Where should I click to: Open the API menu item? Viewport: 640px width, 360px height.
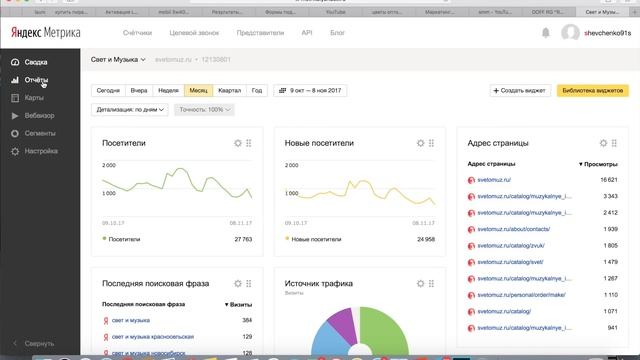tap(307, 33)
